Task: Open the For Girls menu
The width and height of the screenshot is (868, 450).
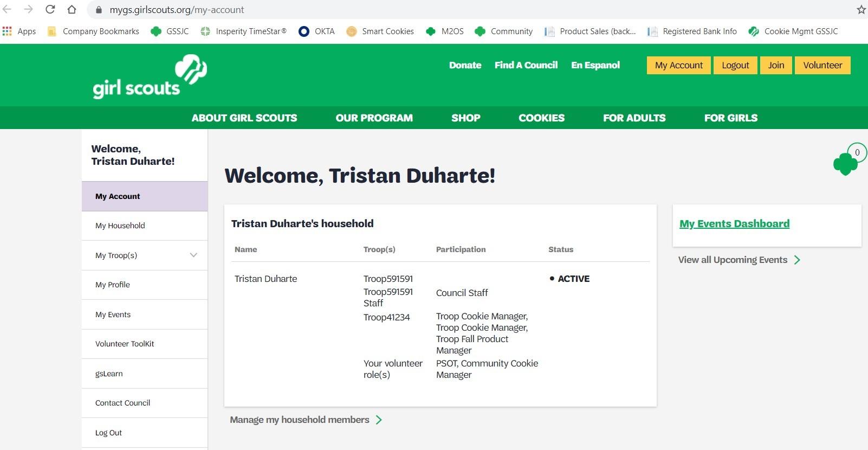Action: (x=731, y=118)
